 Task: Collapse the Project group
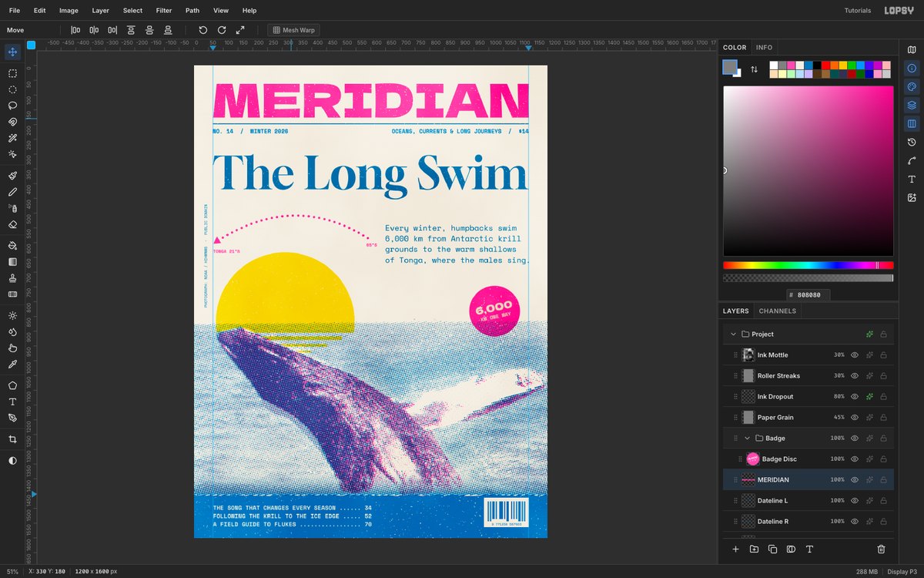[x=733, y=334]
